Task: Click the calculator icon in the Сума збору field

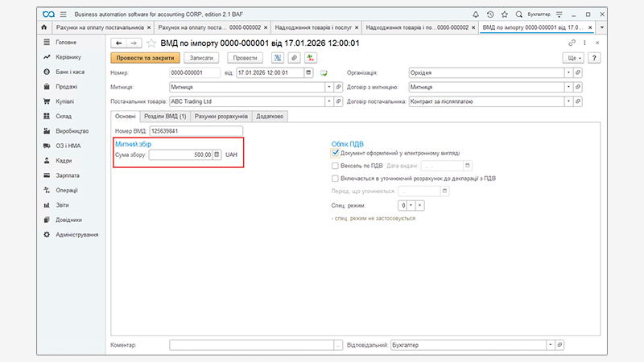Action: pyautogui.click(x=216, y=154)
